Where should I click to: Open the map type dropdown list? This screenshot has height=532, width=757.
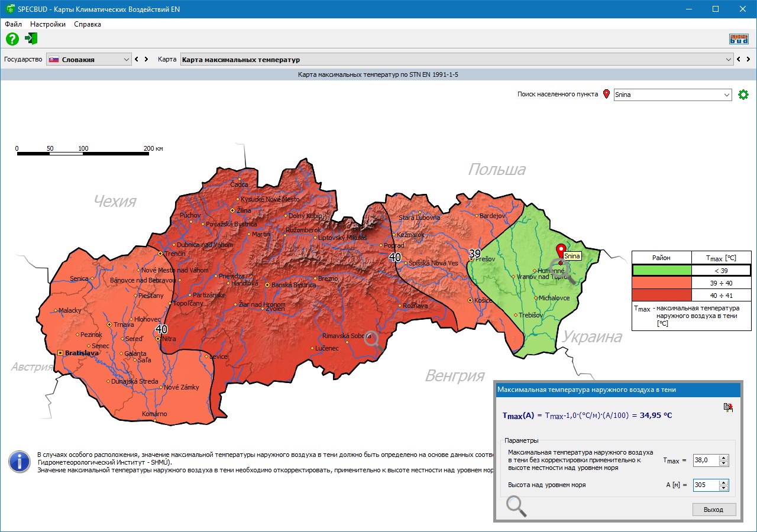(729, 60)
